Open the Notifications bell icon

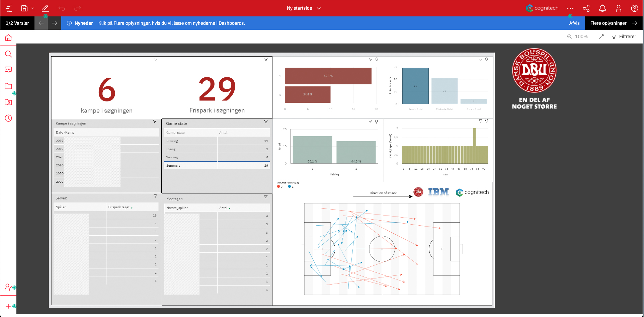click(602, 8)
